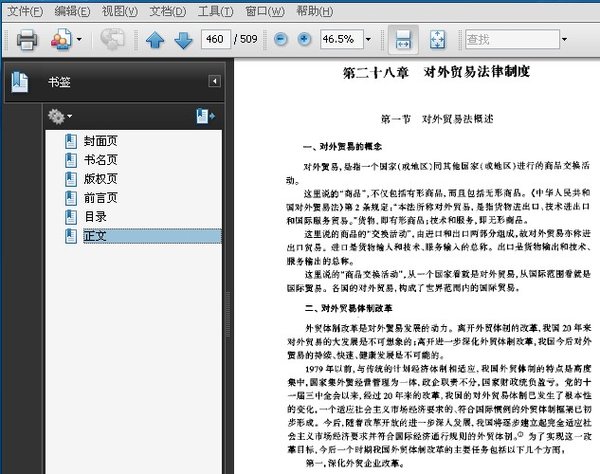
Task: Click the bookmark icon beside 封面页
Action: coord(71,141)
